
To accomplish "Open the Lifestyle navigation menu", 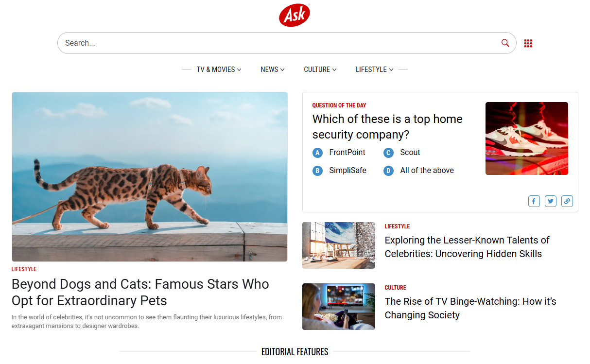I will 374,69.
